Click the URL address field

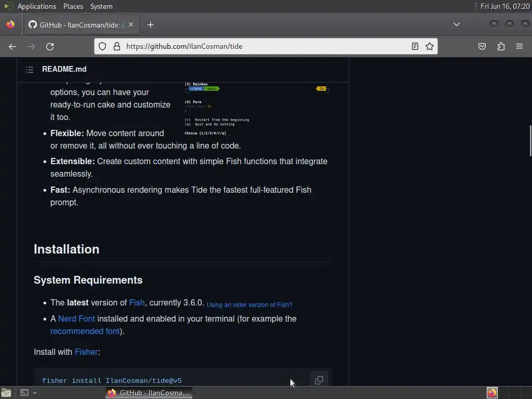pos(267,46)
